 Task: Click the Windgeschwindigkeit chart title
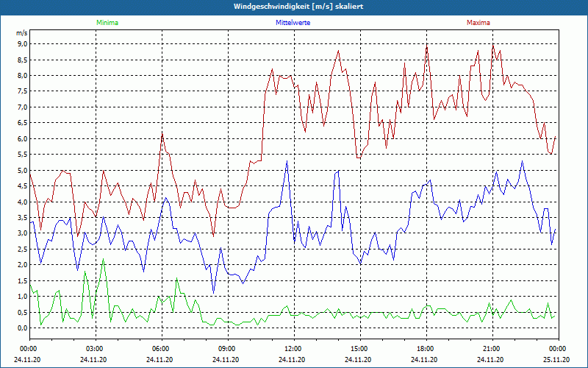298,7
